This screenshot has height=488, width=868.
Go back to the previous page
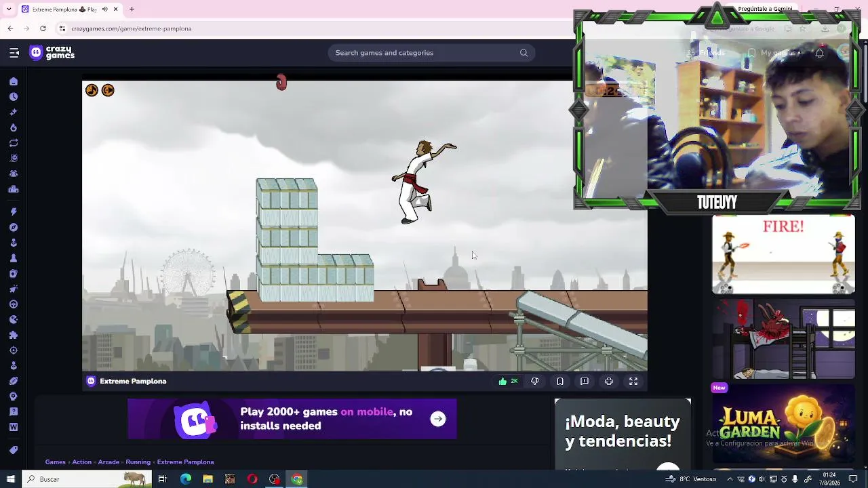coord(10,28)
